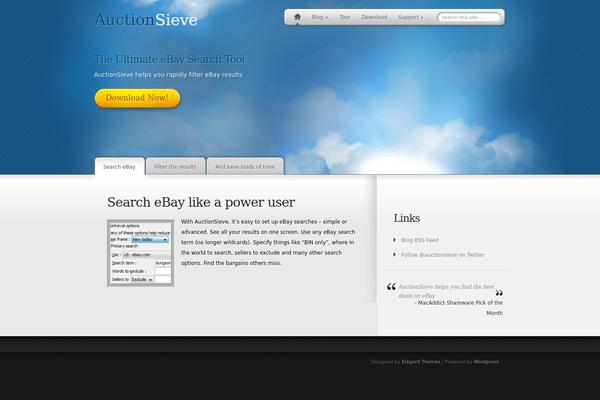600x400 pixels.
Task: Click 'Search eBay like a power user' heading
Action: click(x=201, y=202)
